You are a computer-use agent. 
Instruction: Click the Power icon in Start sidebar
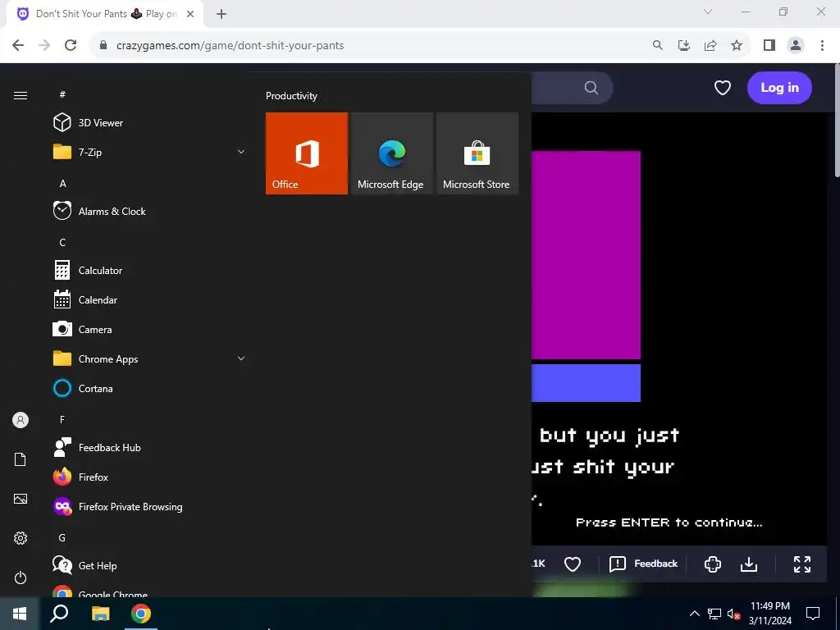pos(21,577)
